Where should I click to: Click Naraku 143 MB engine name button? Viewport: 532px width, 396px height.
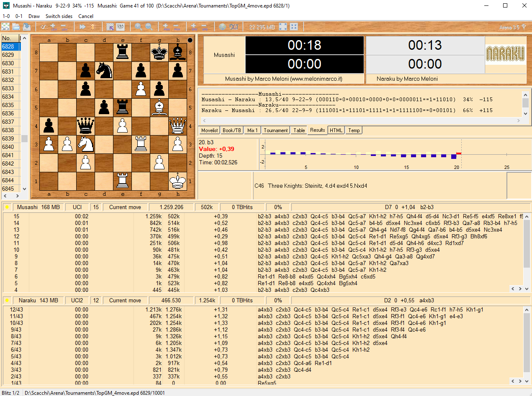pyautogui.click(x=39, y=300)
